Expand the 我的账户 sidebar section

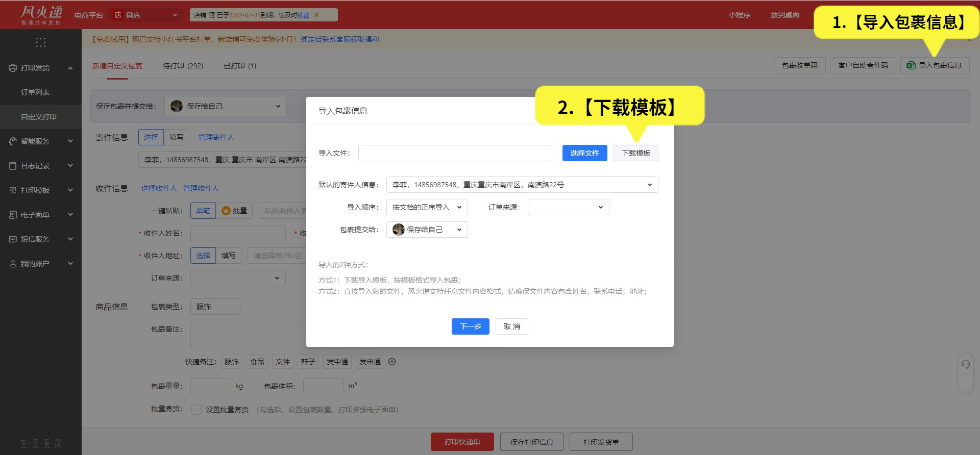click(70, 264)
